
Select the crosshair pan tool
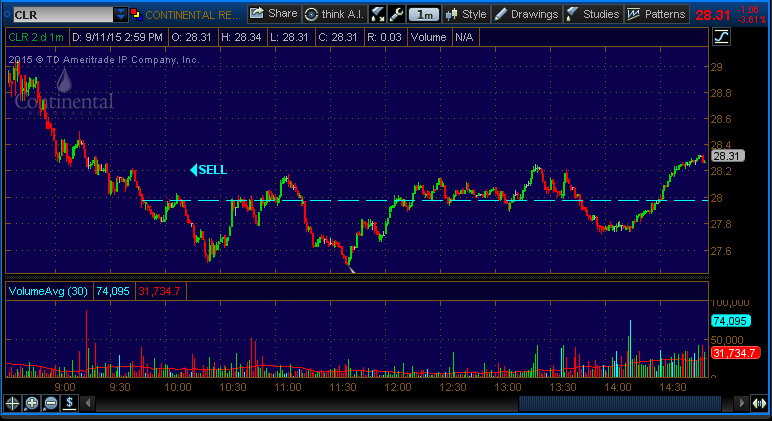13,403
